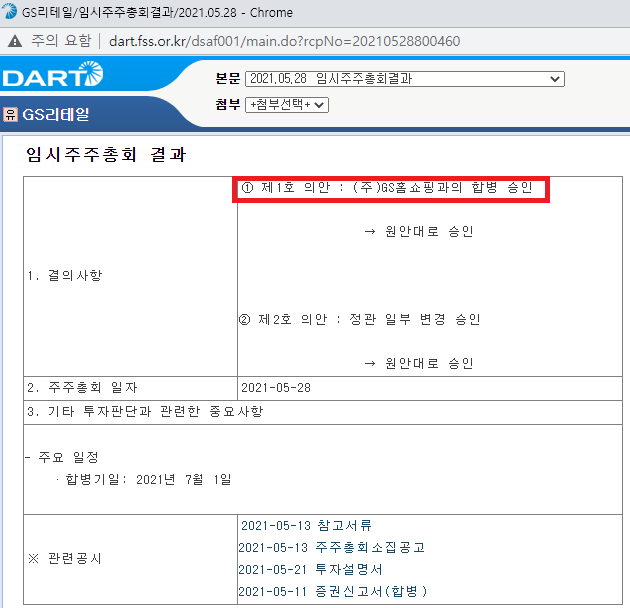Screen dimensions: 630x608
Task: Open the 2021-05-13 참고서류 link
Action: (x=306, y=525)
